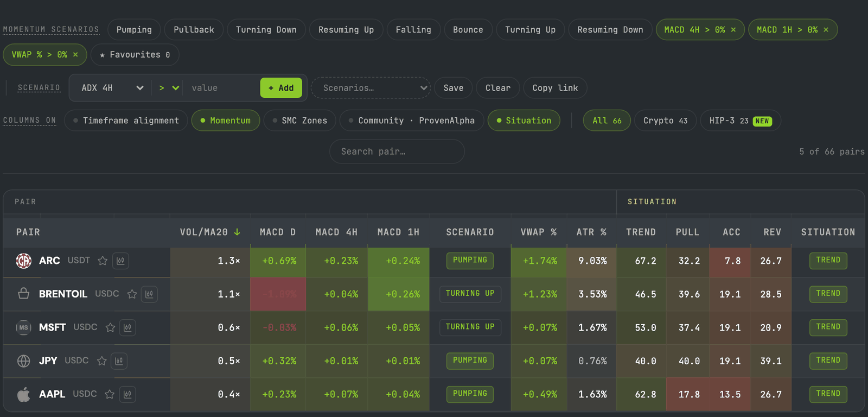This screenshot has width=868, height=417.
Task: Select the Turning Up scenario chip
Action: point(531,30)
